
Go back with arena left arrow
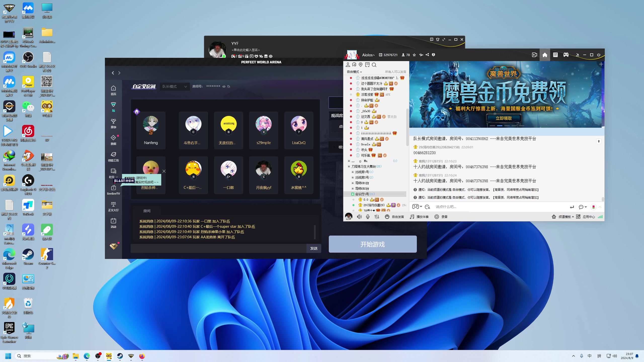pos(113,73)
